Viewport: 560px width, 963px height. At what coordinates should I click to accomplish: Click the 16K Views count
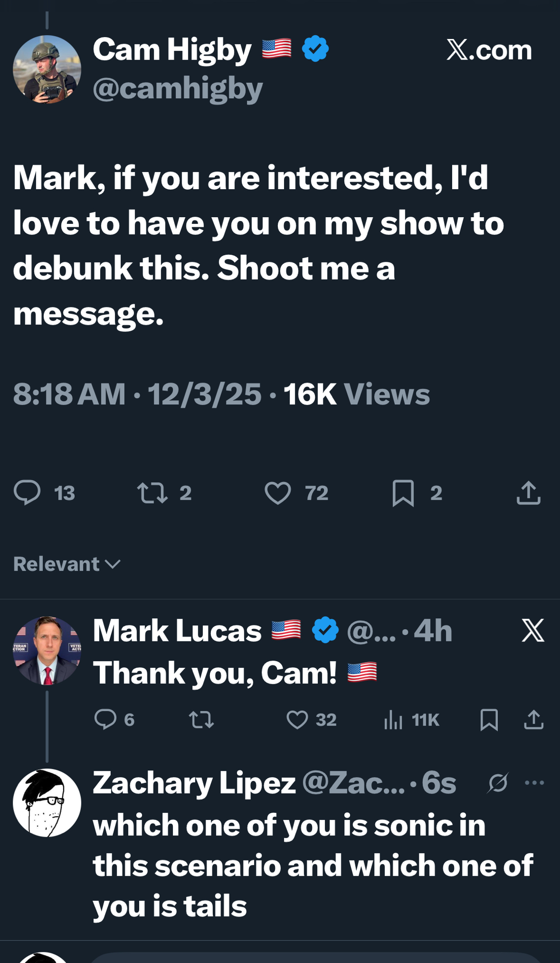356,394
